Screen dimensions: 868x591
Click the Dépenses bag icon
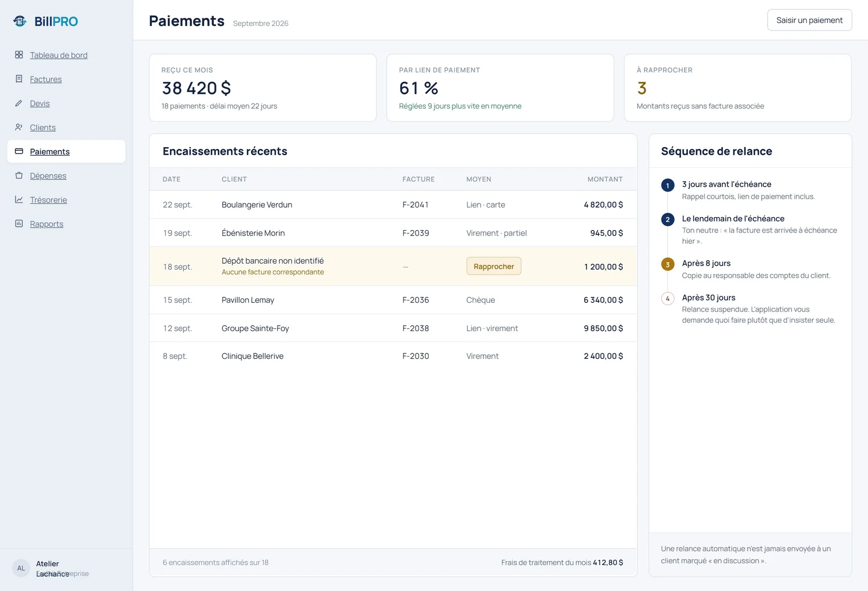tap(19, 176)
